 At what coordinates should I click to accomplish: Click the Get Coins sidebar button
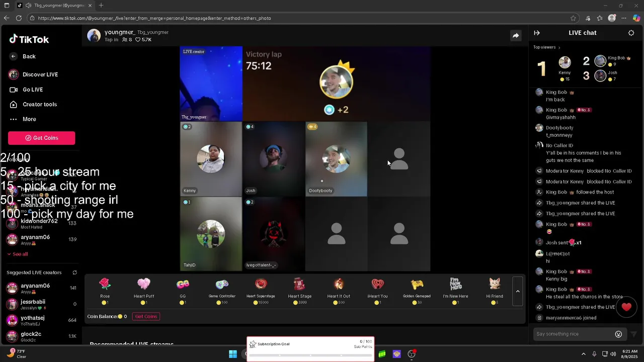click(x=41, y=138)
